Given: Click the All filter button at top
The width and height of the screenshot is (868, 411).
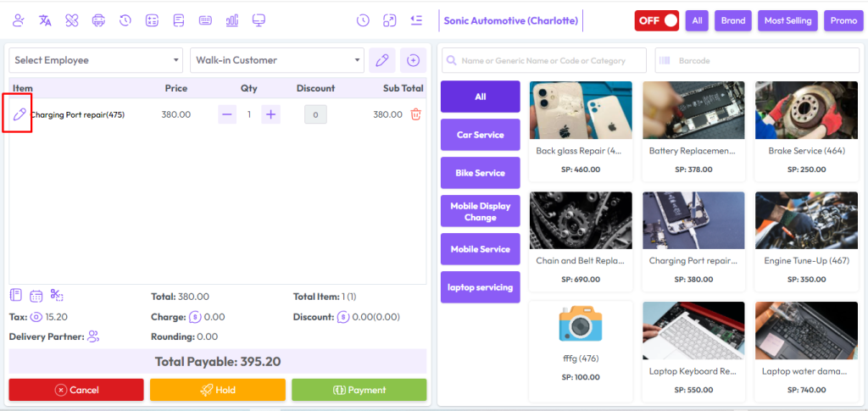Looking at the screenshot, I should (697, 20).
